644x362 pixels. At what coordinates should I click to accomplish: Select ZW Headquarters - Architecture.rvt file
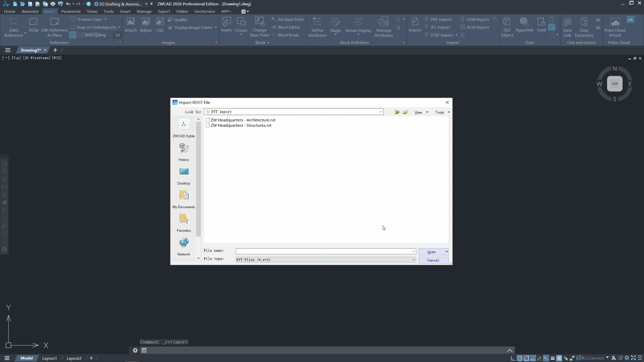[x=241, y=120]
